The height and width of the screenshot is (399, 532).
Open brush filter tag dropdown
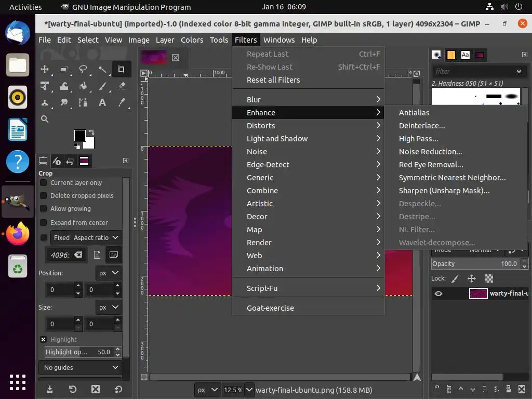click(x=519, y=71)
